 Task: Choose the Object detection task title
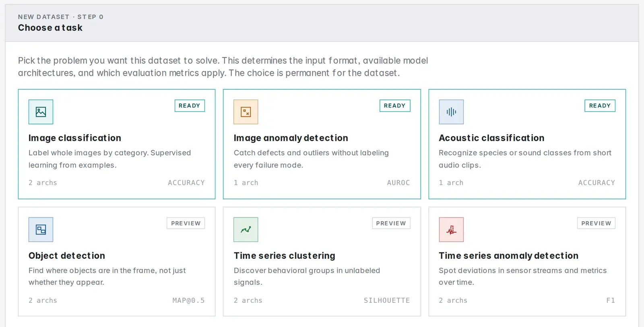pyautogui.click(x=67, y=256)
